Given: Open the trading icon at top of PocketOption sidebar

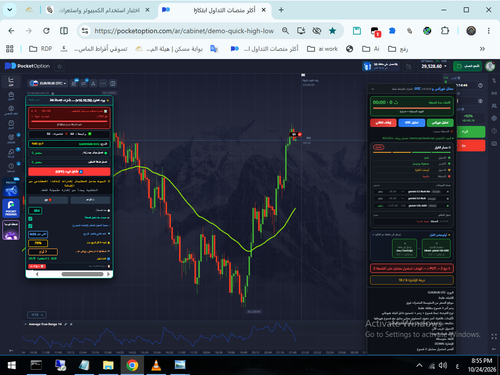Looking at the screenshot, I should 11,81.
